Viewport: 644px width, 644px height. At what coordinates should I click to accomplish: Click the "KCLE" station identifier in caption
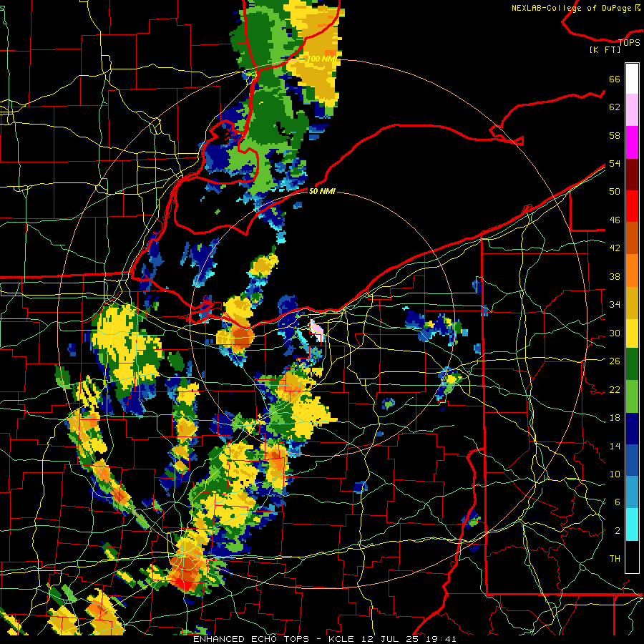click(x=341, y=639)
